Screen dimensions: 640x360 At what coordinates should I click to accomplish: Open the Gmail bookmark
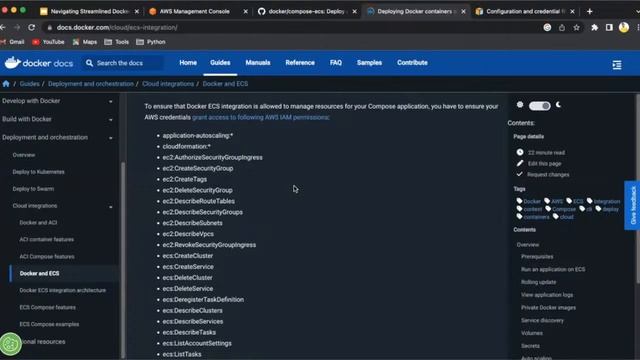point(12,42)
